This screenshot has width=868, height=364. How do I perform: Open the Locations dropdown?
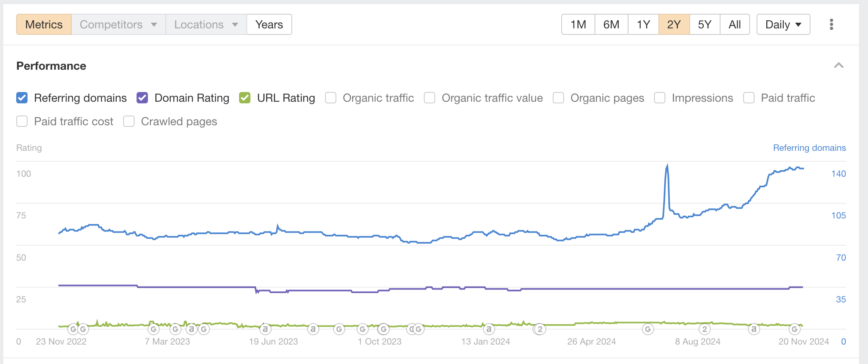pyautogui.click(x=205, y=24)
